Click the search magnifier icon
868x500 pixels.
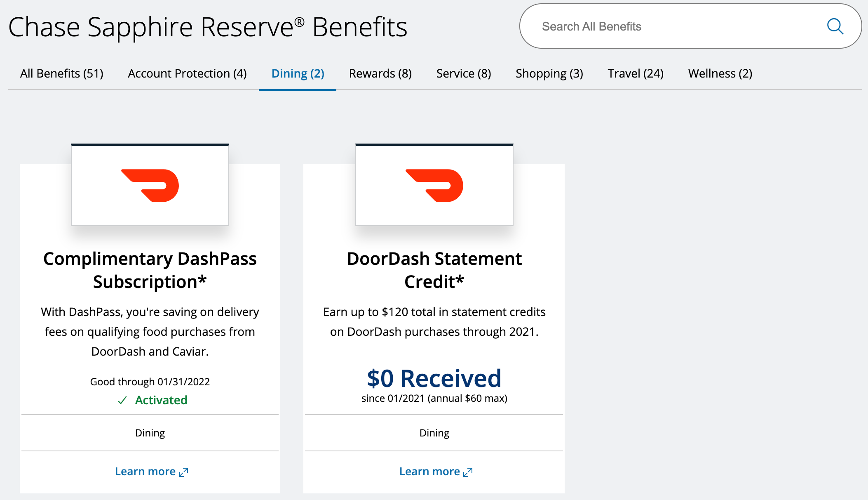(x=835, y=26)
